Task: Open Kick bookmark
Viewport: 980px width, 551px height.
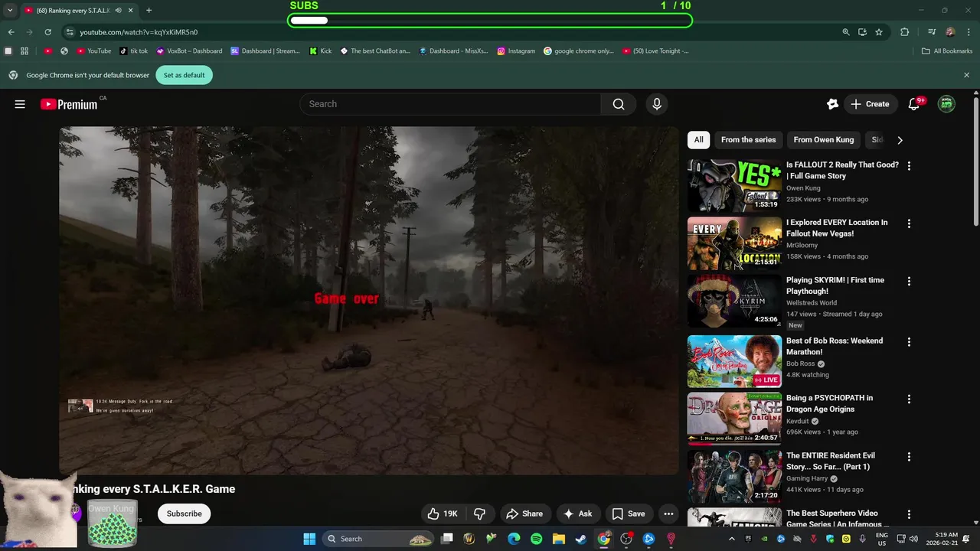Action: [321, 51]
